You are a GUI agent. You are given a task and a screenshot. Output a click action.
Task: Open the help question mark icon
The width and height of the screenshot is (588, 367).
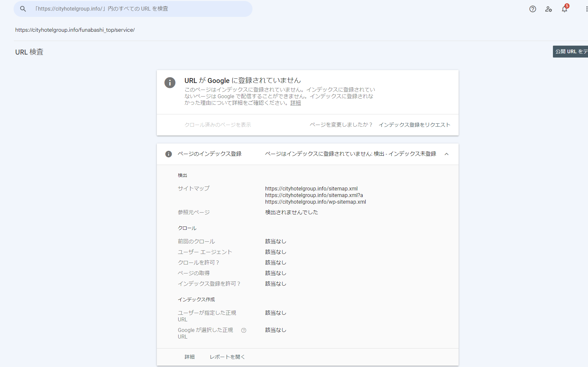point(533,9)
